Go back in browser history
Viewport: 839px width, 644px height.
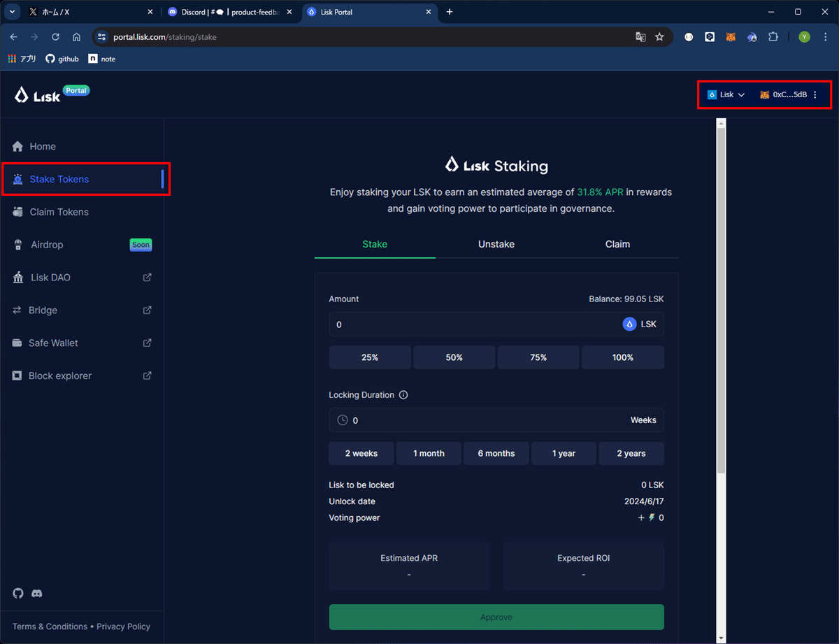click(13, 37)
